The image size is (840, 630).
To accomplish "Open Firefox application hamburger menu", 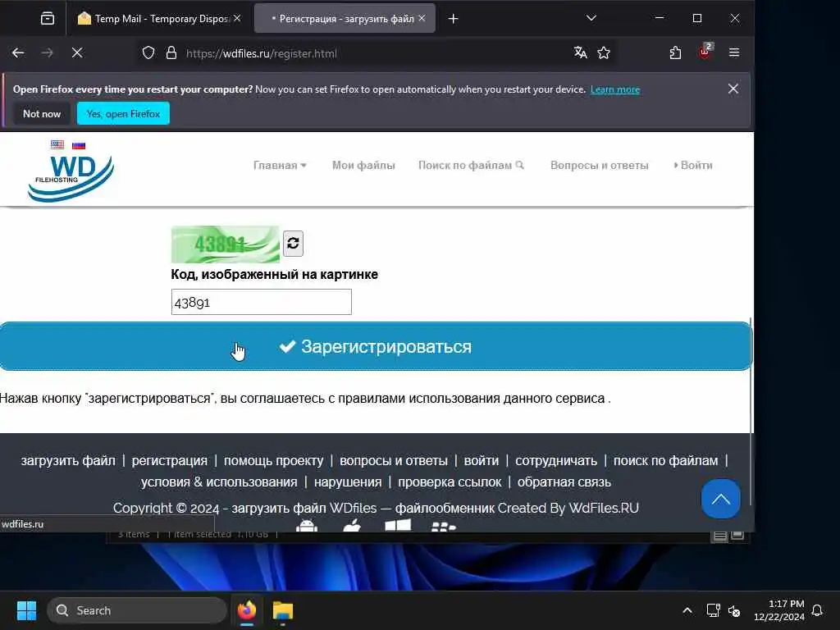I will (x=734, y=52).
